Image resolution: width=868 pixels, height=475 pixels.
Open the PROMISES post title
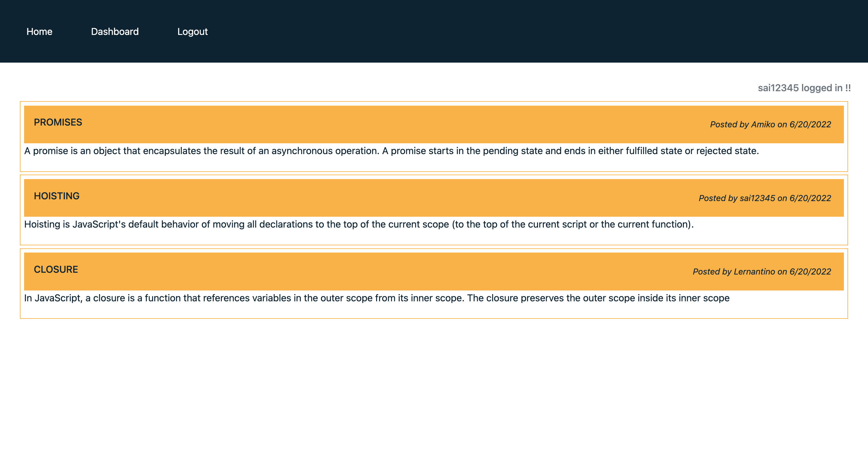58,122
